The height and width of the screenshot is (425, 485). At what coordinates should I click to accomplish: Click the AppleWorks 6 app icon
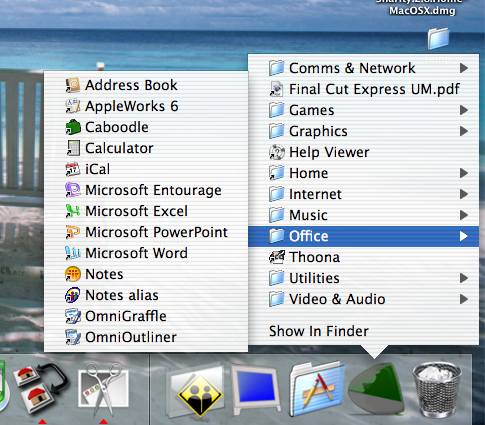pos(73,106)
